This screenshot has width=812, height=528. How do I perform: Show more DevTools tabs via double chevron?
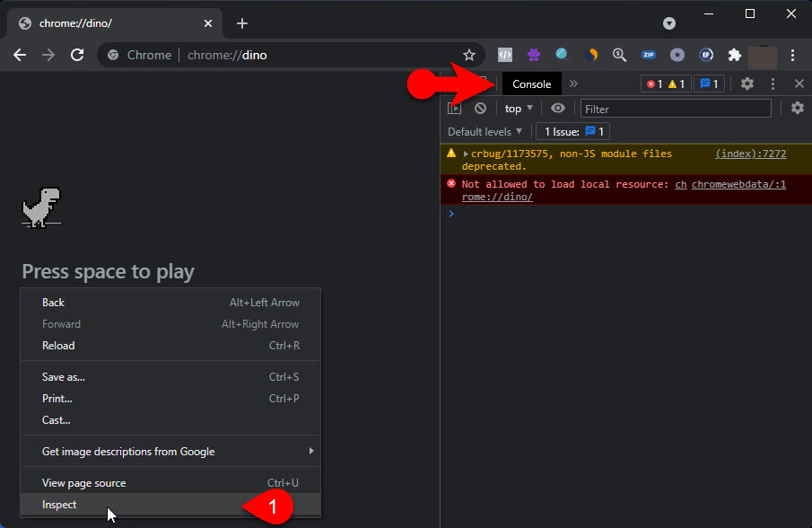tap(573, 84)
